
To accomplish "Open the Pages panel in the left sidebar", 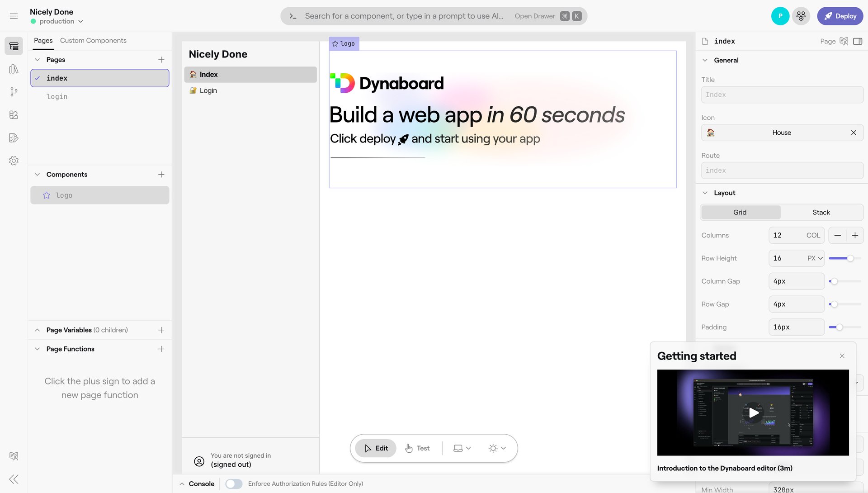I will coord(14,46).
